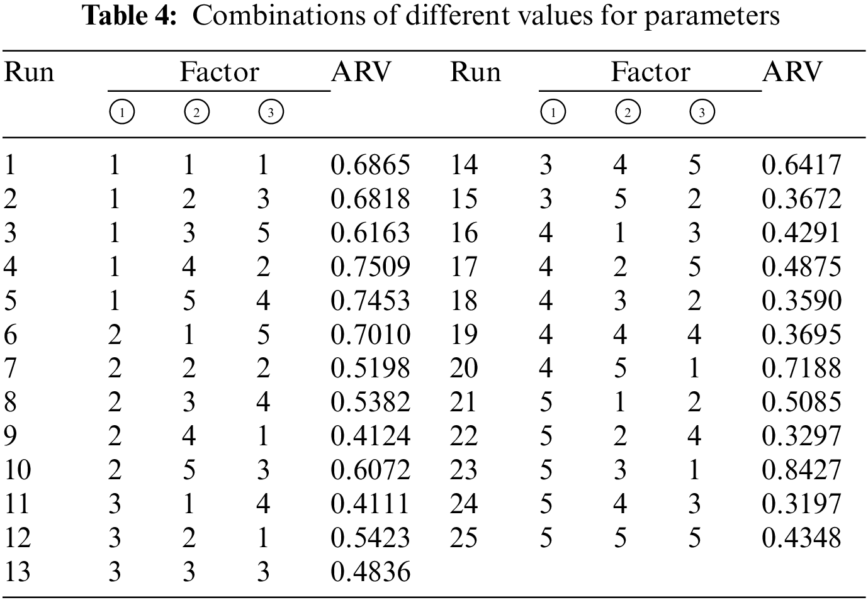Click the Table 4 caption title

tap(432, 16)
